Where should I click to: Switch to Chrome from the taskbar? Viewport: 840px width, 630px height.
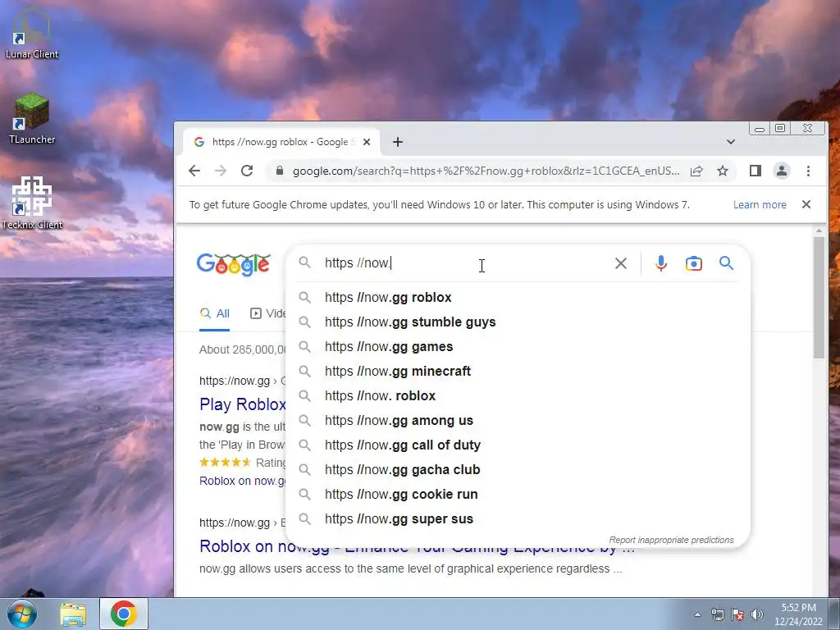click(124, 614)
